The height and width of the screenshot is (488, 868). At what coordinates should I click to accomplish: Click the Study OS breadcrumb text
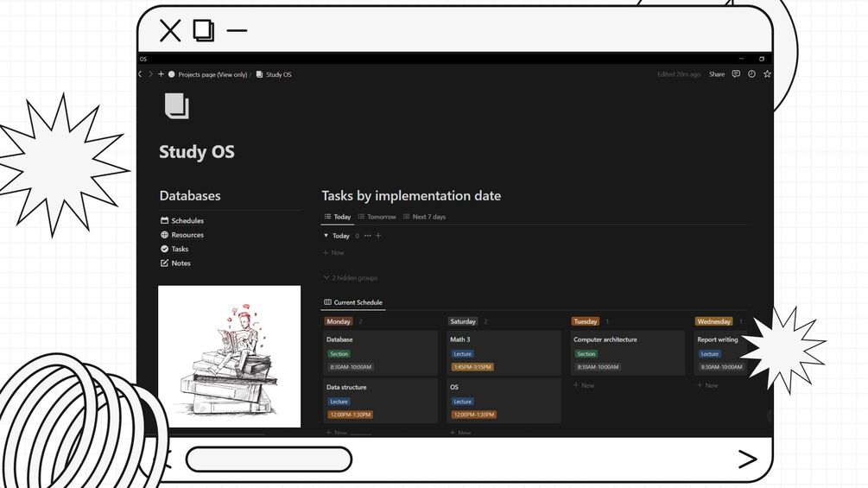278,74
